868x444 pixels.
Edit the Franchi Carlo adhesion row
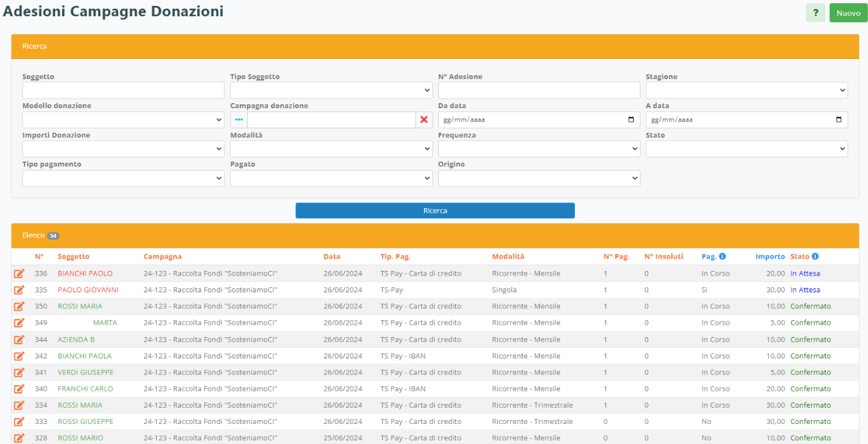tap(19, 389)
